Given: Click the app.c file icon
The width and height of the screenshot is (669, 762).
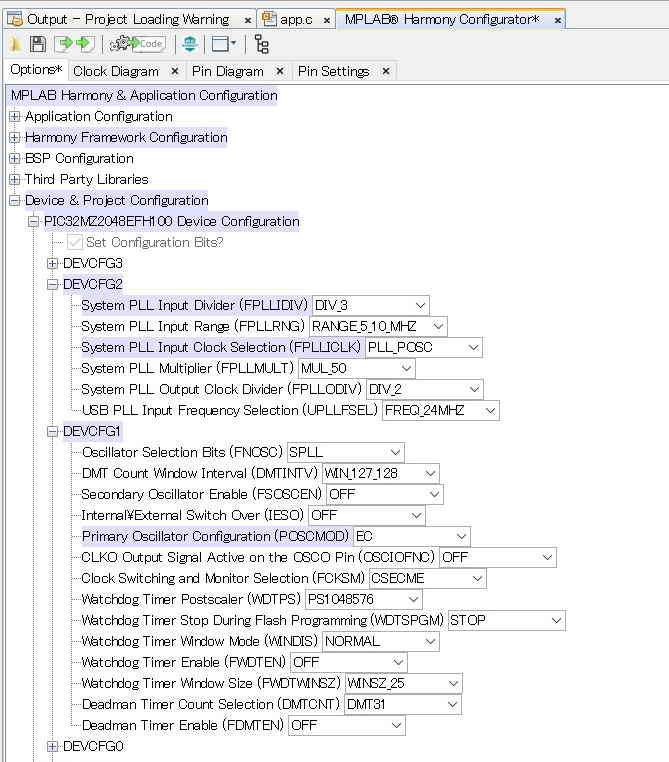Looking at the screenshot, I should pos(269,19).
